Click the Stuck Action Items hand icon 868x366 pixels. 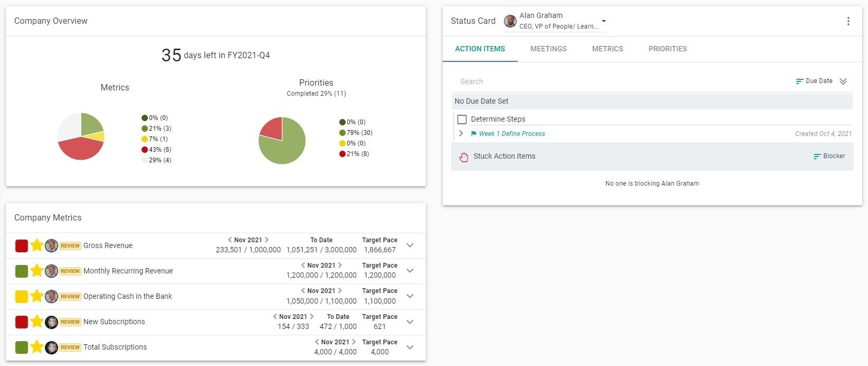pyautogui.click(x=464, y=157)
